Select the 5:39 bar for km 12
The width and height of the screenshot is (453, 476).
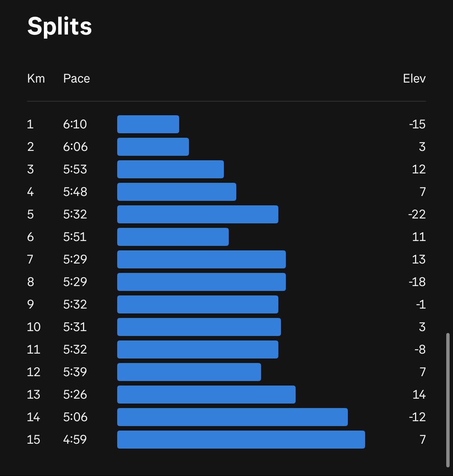click(x=189, y=372)
